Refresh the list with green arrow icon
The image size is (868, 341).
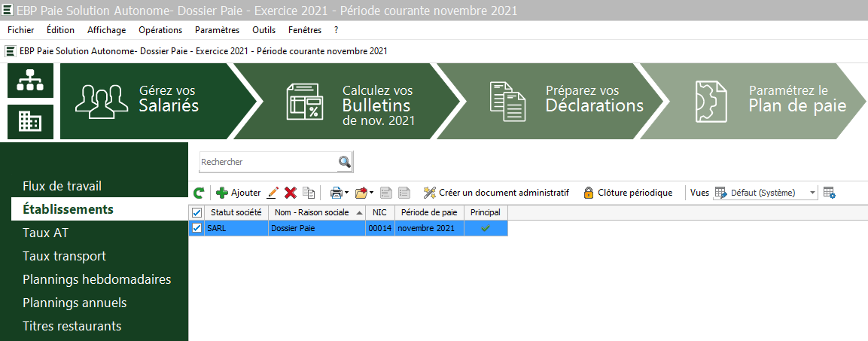[199, 193]
